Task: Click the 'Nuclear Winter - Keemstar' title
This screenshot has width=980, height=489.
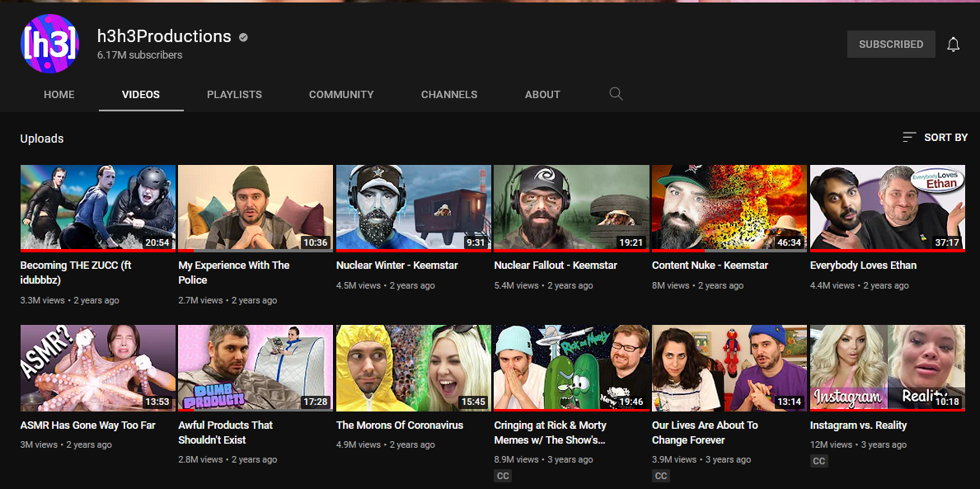Action: tap(397, 266)
